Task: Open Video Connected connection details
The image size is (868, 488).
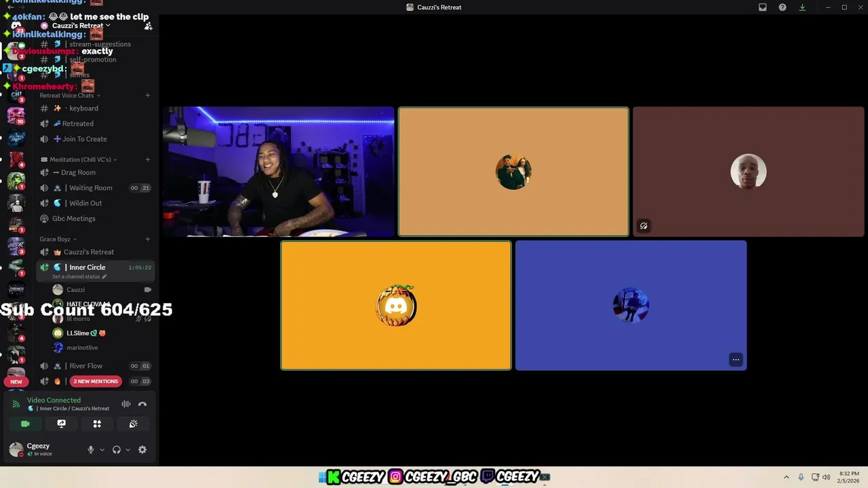Action: point(54,401)
